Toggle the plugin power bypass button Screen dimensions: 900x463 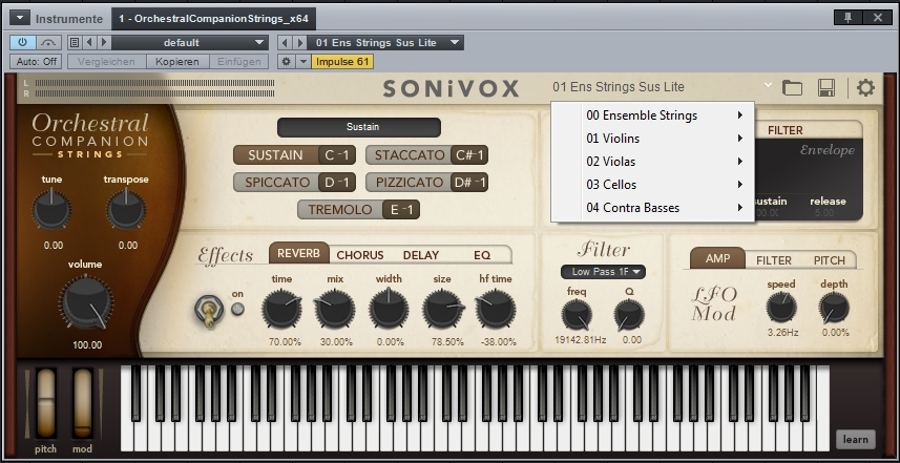(x=23, y=42)
